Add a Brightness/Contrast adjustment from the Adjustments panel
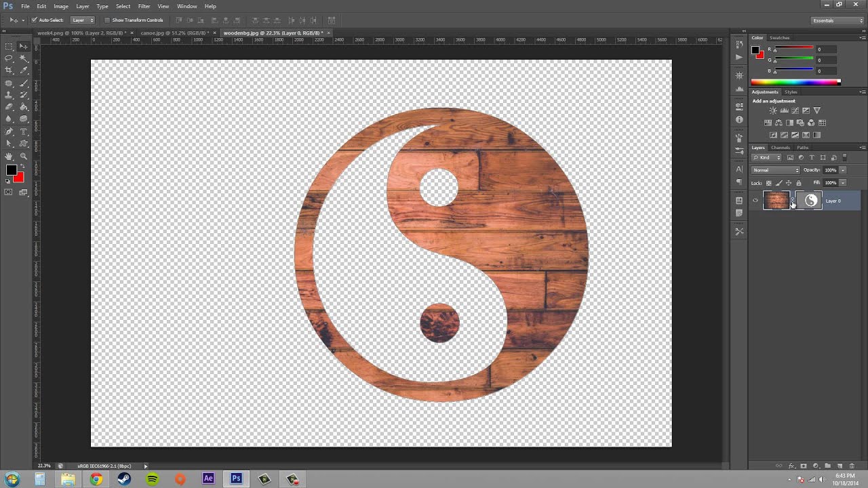Viewport: 868px width, 488px height. (x=772, y=110)
